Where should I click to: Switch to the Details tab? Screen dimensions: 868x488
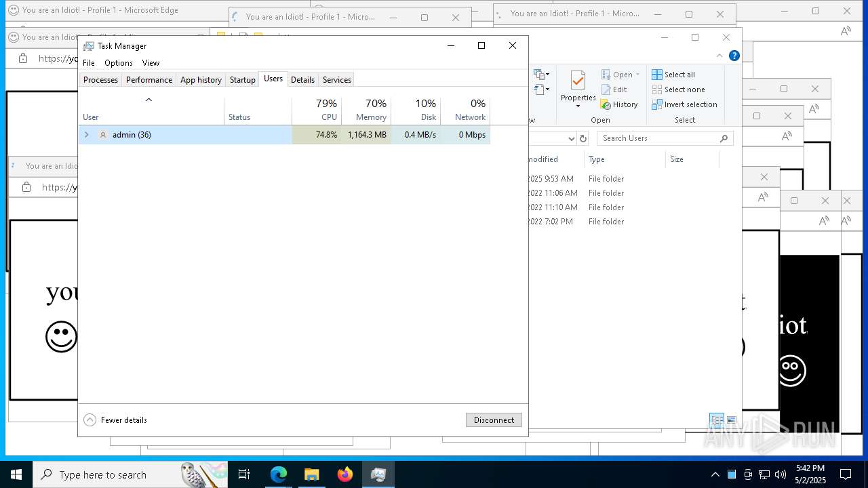click(x=302, y=80)
